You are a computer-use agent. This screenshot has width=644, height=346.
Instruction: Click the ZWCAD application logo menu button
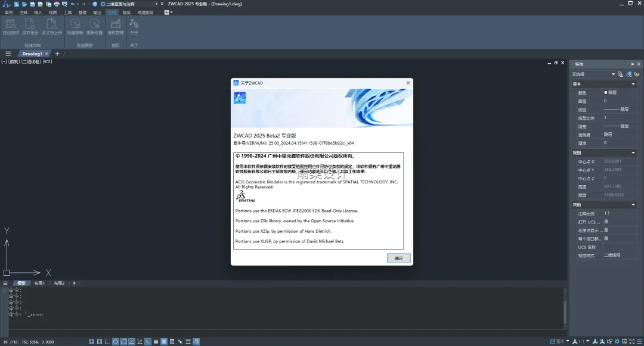point(6,5)
